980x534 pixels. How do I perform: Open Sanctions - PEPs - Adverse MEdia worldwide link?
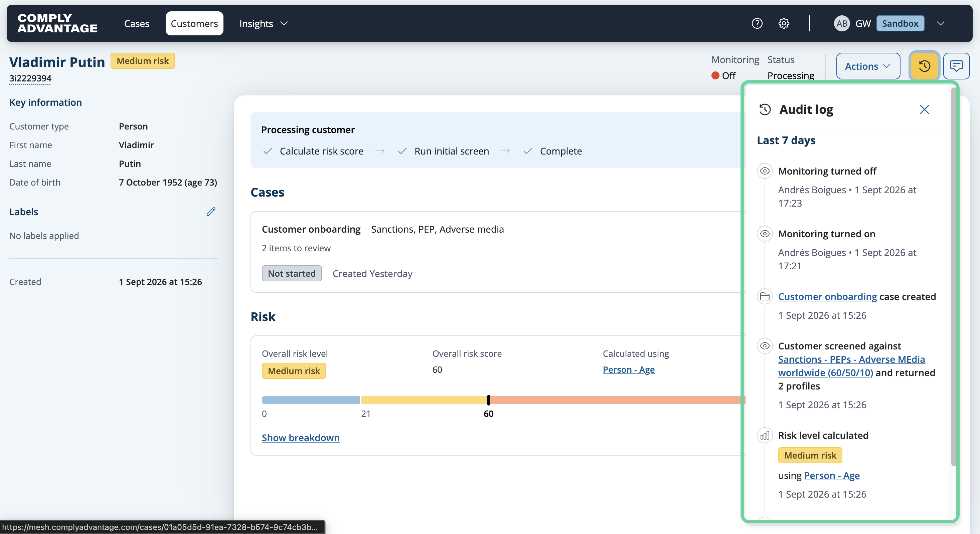point(851,366)
